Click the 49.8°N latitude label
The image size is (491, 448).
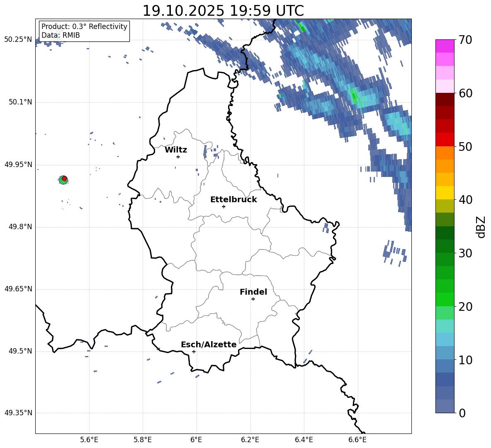point(20,227)
